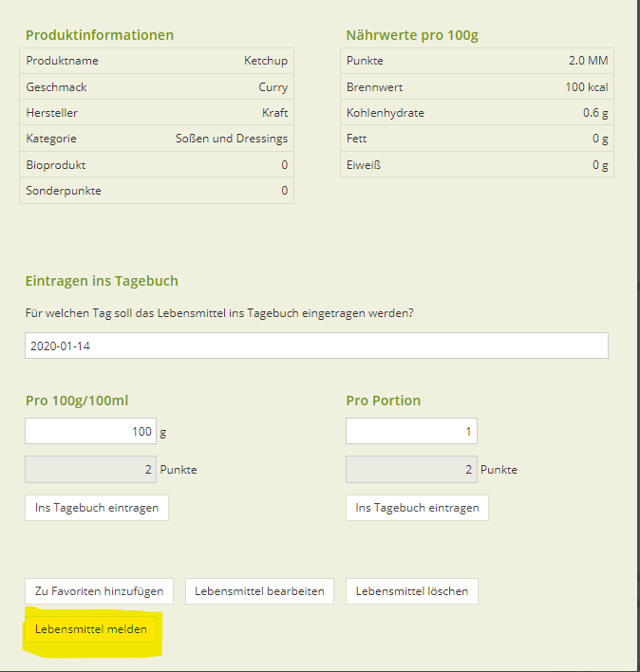Focus the date field showing 2020-01-14
Image resolution: width=640 pixels, height=672 pixels.
(x=316, y=345)
